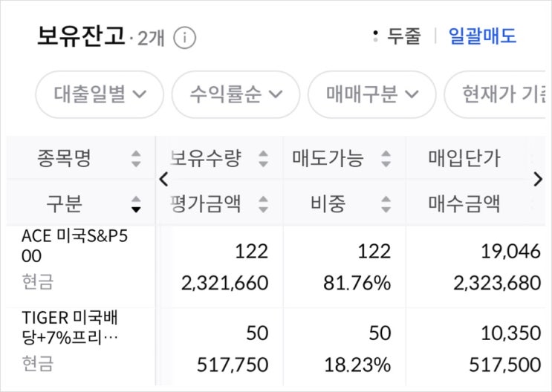This screenshot has height=392, width=552.
Task: Expand the 대출일별 dropdown
Action: tap(100, 94)
